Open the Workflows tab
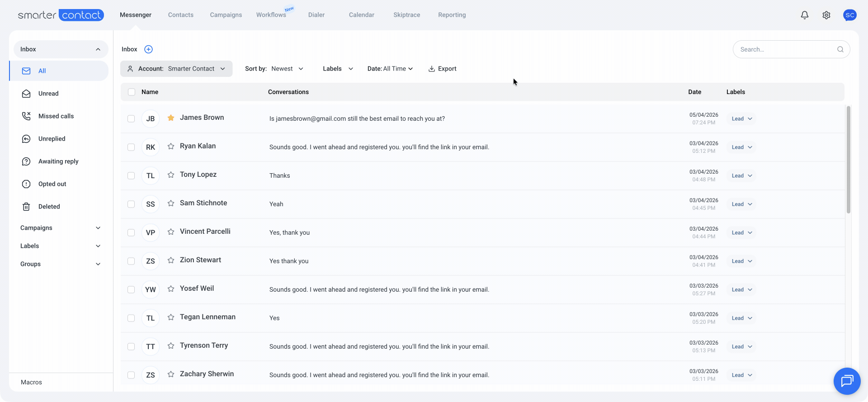 coord(271,15)
